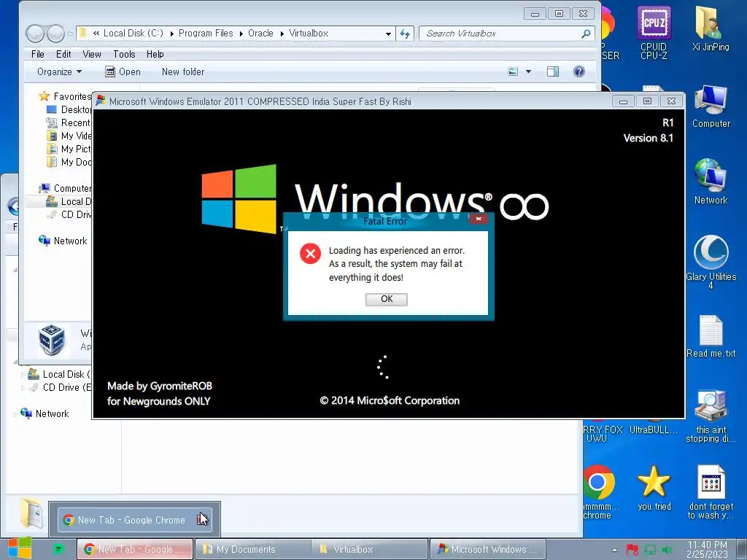Expand the arrow after Program Files breadcrumb

pyautogui.click(x=241, y=34)
